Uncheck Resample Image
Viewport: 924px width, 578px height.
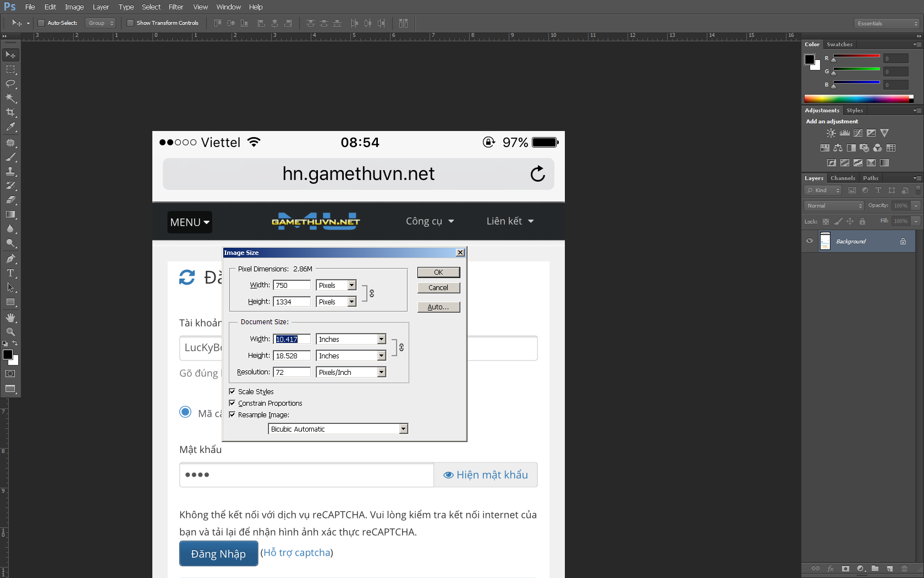(232, 415)
